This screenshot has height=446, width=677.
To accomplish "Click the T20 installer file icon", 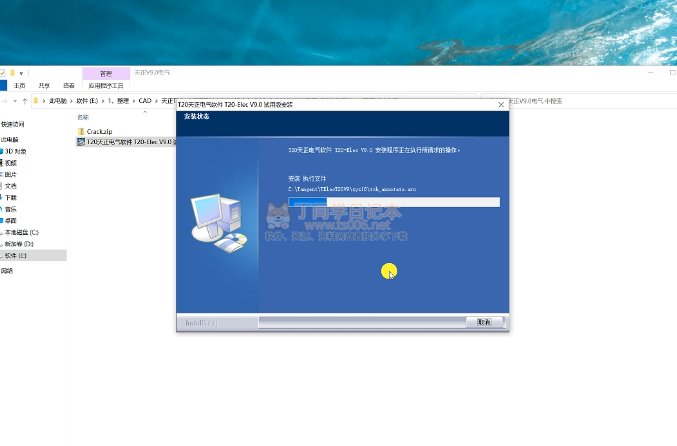I will click(81, 142).
